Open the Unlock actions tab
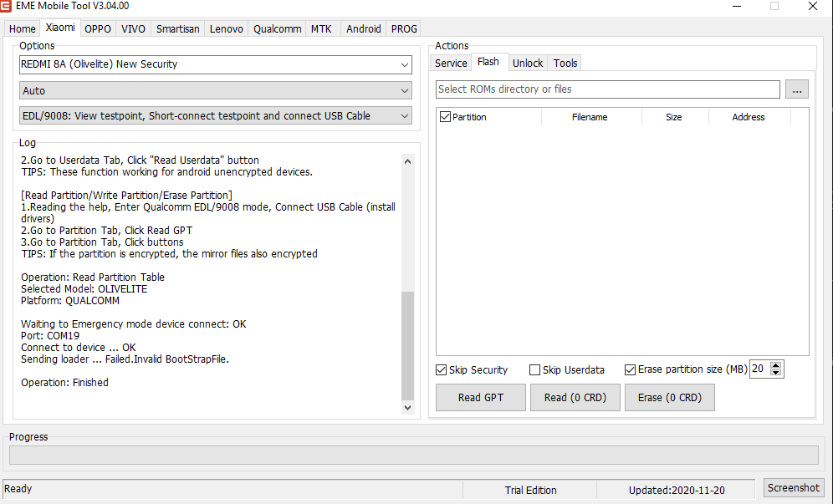 (528, 63)
